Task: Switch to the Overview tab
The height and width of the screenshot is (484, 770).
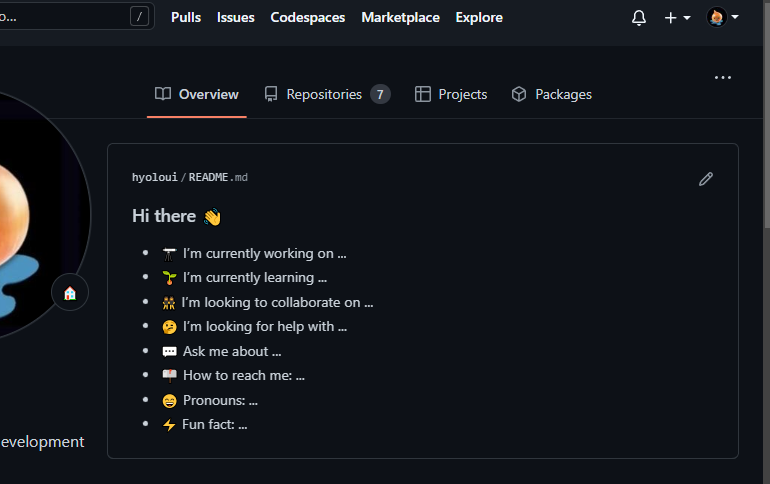Action: click(x=196, y=94)
